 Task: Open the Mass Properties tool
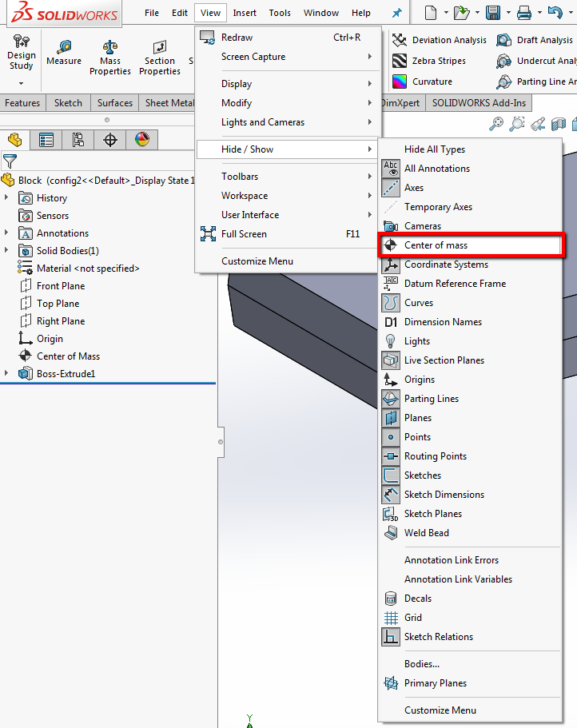[110, 58]
